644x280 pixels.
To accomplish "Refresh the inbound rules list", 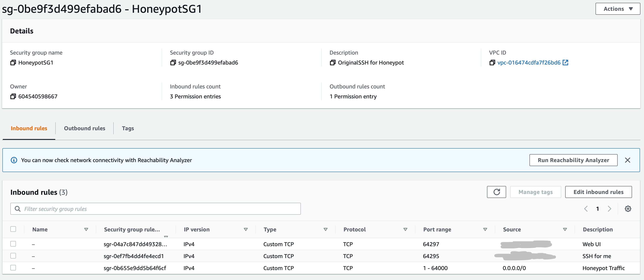I will [x=496, y=192].
